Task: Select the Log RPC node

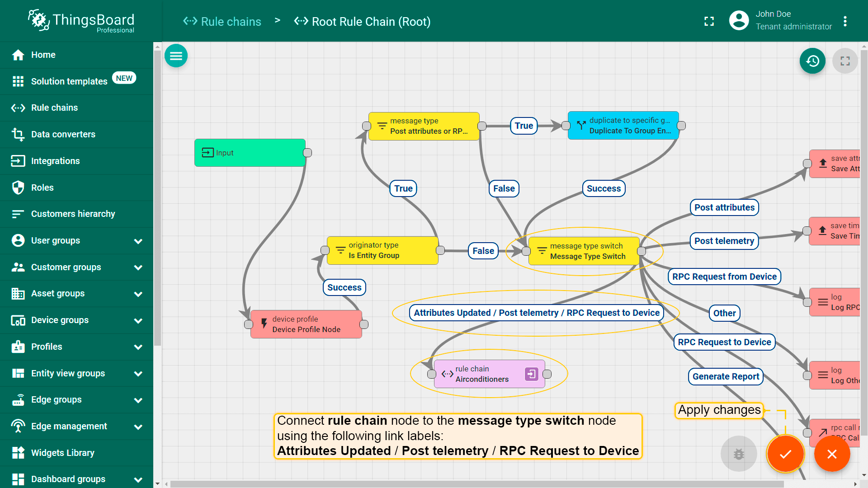Action: tap(835, 302)
